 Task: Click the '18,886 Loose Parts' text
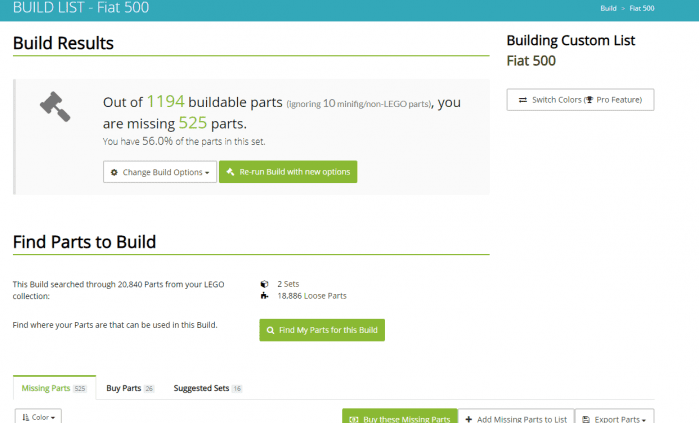click(x=312, y=296)
